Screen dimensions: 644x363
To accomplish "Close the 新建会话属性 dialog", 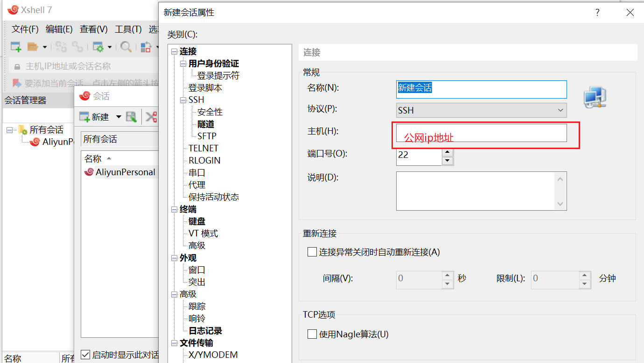I will click(630, 13).
